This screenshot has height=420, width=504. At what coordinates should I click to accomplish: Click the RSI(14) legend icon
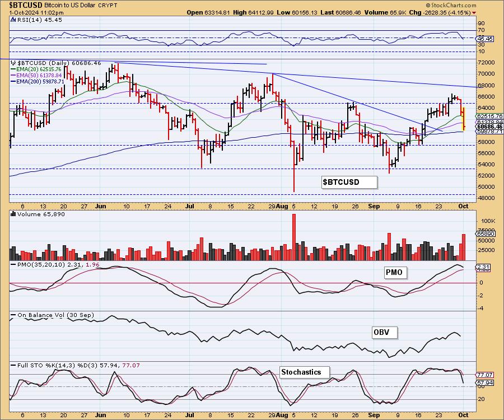[x=13, y=20]
